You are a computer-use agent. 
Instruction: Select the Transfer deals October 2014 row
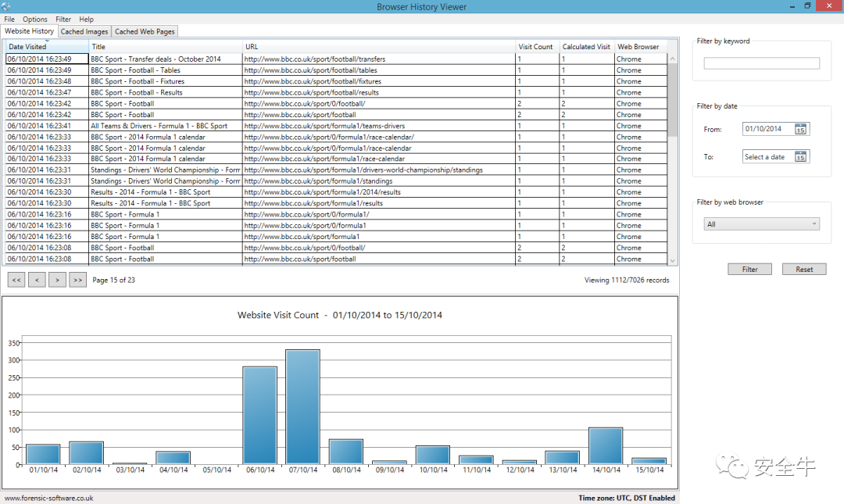click(x=336, y=59)
